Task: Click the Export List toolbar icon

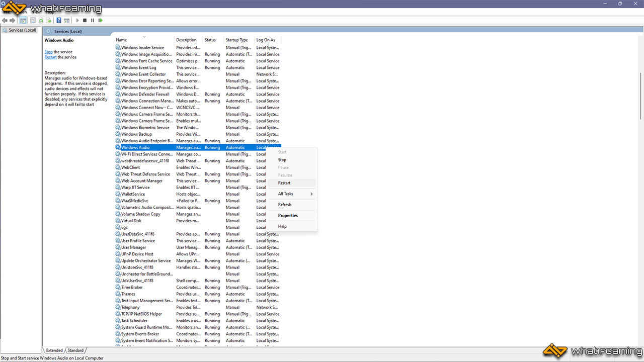Action: [x=49, y=21]
